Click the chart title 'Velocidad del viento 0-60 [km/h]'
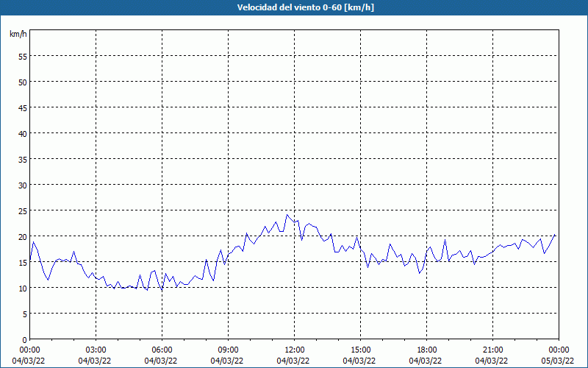This screenshot has width=588, height=368. (305, 7)
